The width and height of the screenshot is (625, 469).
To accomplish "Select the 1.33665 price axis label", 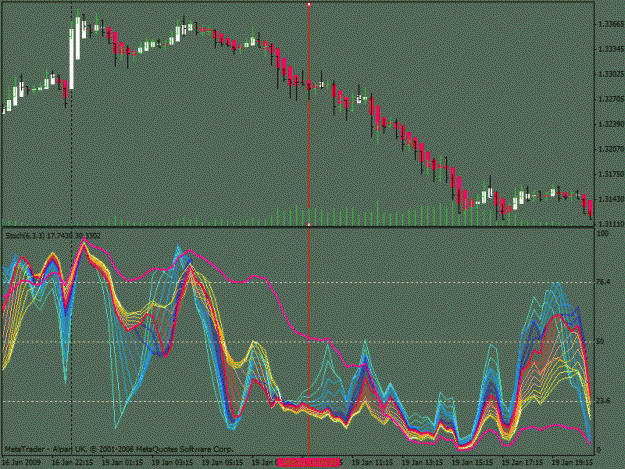I will (611, 24).
